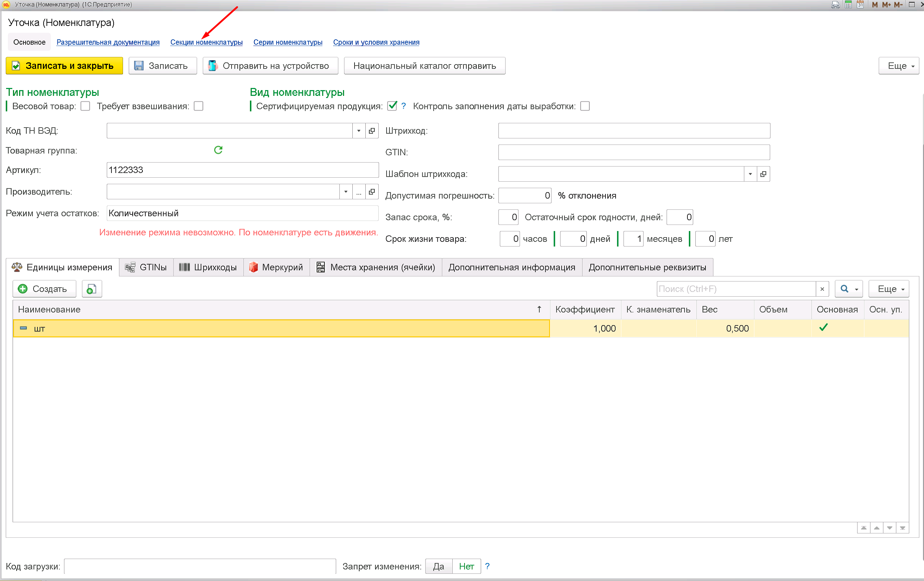Screen dimensions: 924x581
Task: Toggle the Основная checkmark for шт
Action: pyautogui.click(x=823, y=328)
